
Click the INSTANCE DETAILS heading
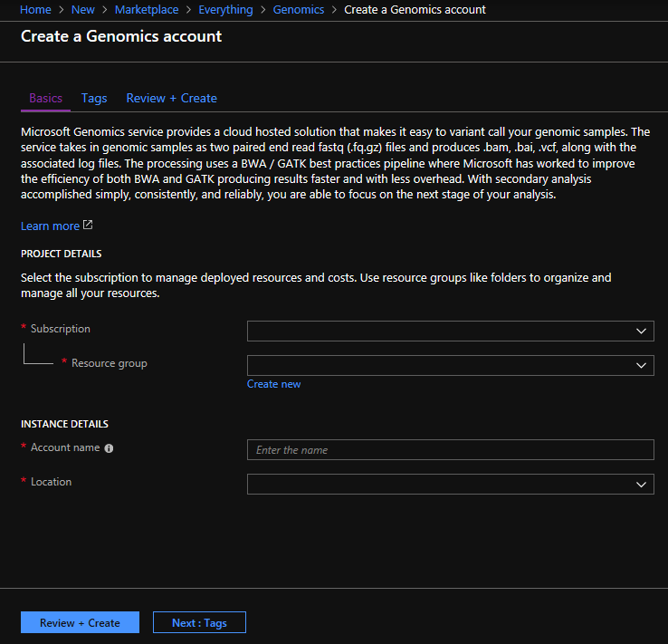coord(64,424)
